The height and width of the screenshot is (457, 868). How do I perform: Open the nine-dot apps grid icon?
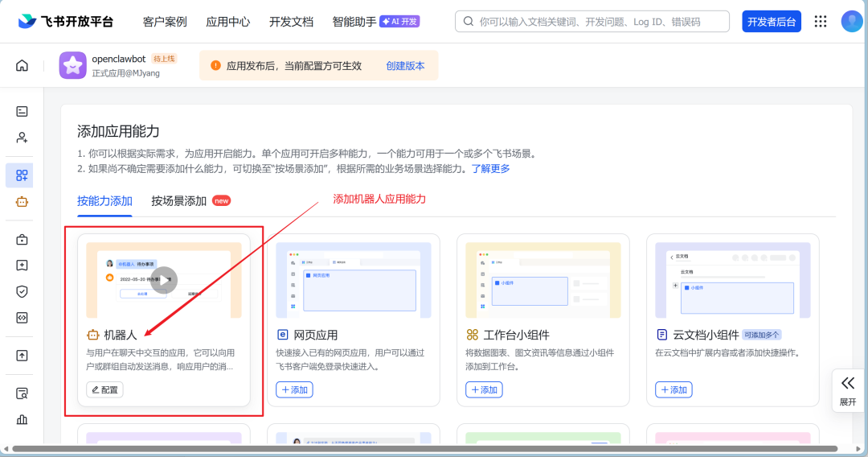(821, 22)
